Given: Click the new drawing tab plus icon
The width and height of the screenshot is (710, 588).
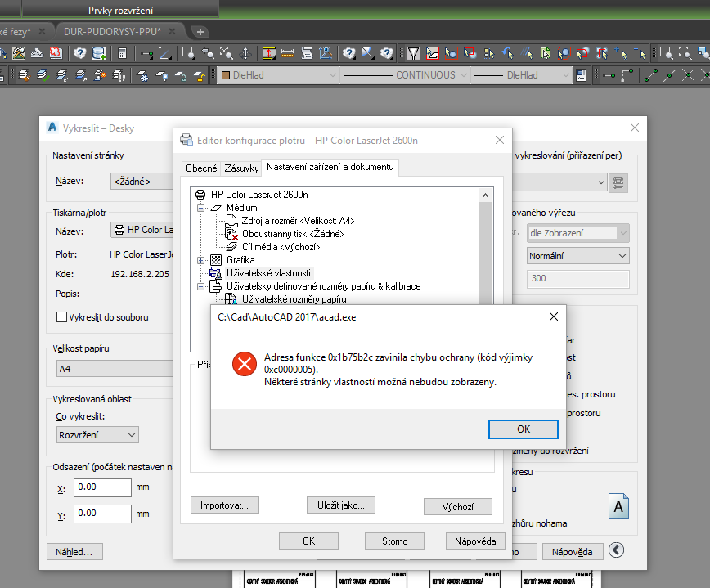Looking at the screenshot, I should 200,31.
